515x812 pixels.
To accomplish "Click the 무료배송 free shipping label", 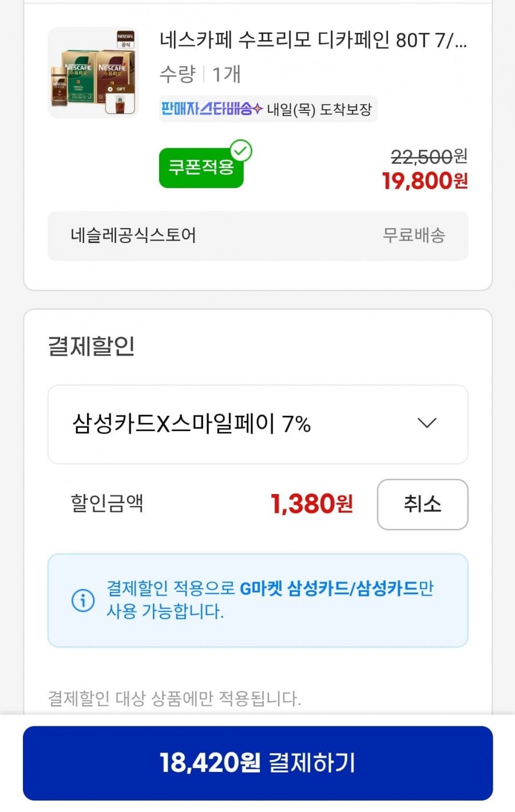I will (x=414, y=235).
